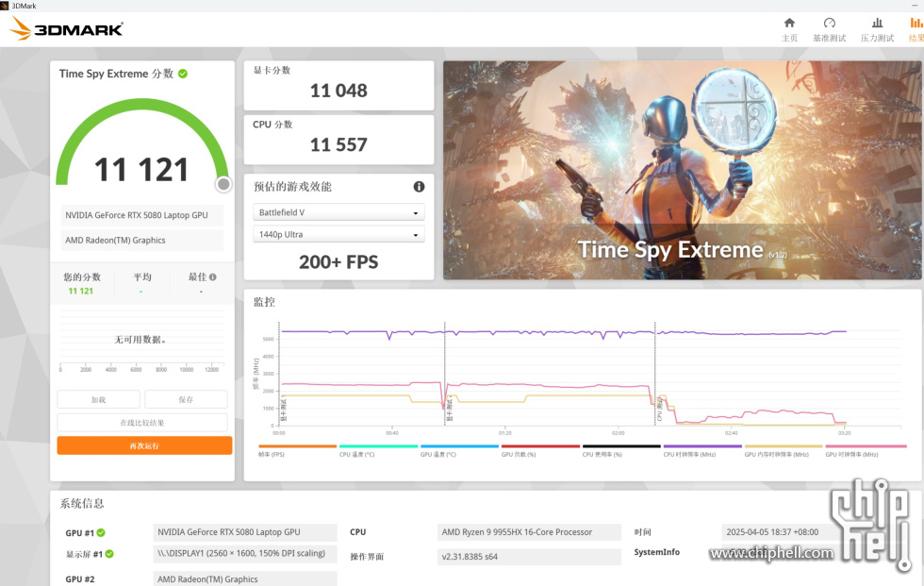Click the 保存 (Save) button
924x586 pixels.
click(186, 399)
